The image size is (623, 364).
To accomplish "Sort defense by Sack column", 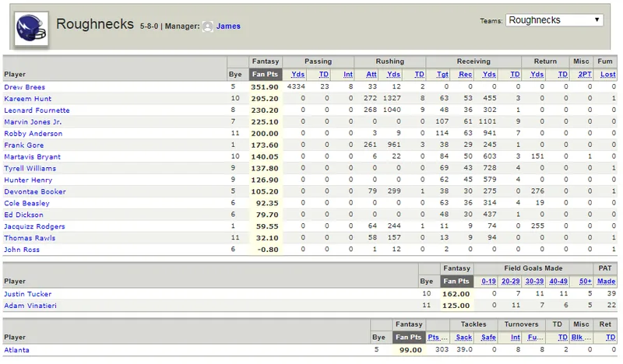I will [x=464, y=337].
